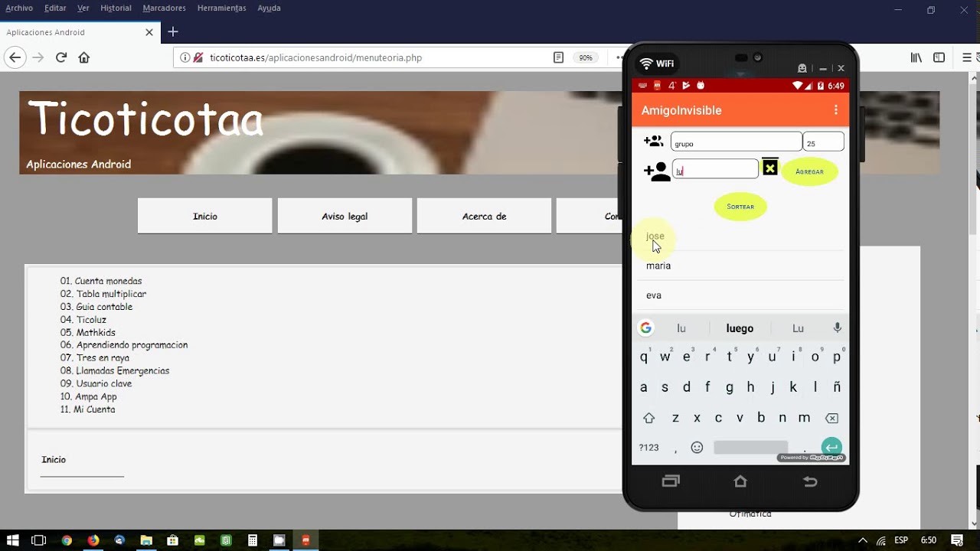
Task: Click the grupo name input field
Action: (x=735, y=142)
